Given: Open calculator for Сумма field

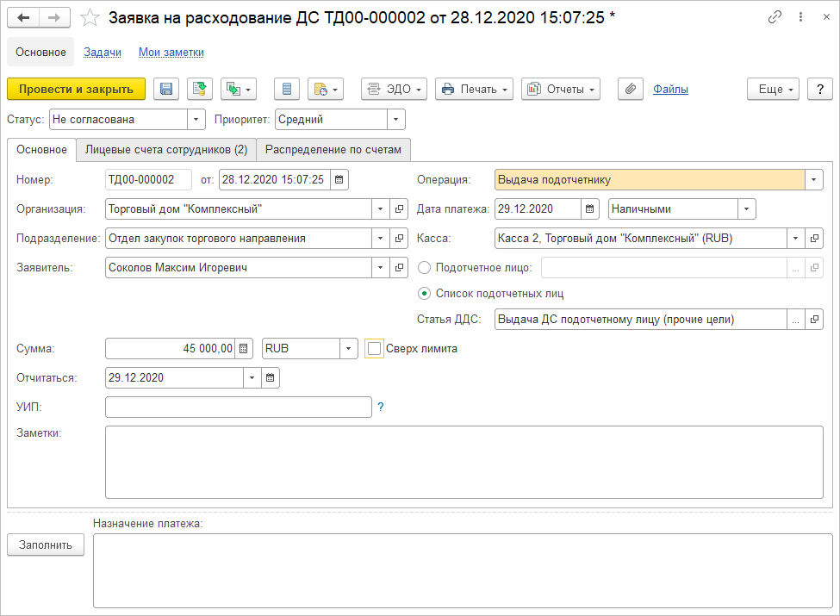Looking at the screenshot, I should pyautogui.click(x=243, y=349).
